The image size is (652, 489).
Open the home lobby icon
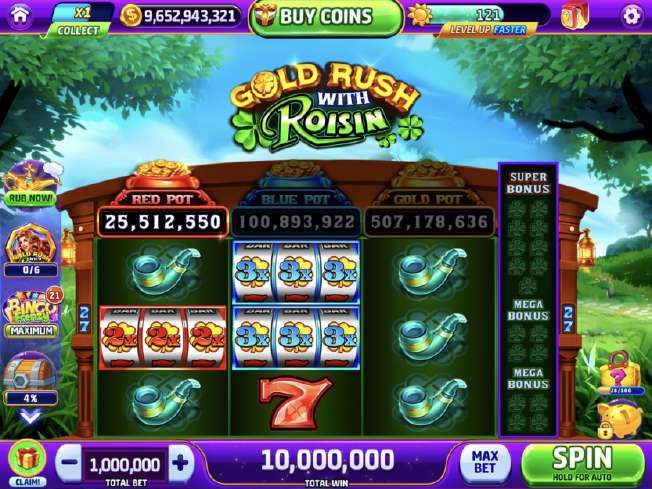[x=20, y=15]
